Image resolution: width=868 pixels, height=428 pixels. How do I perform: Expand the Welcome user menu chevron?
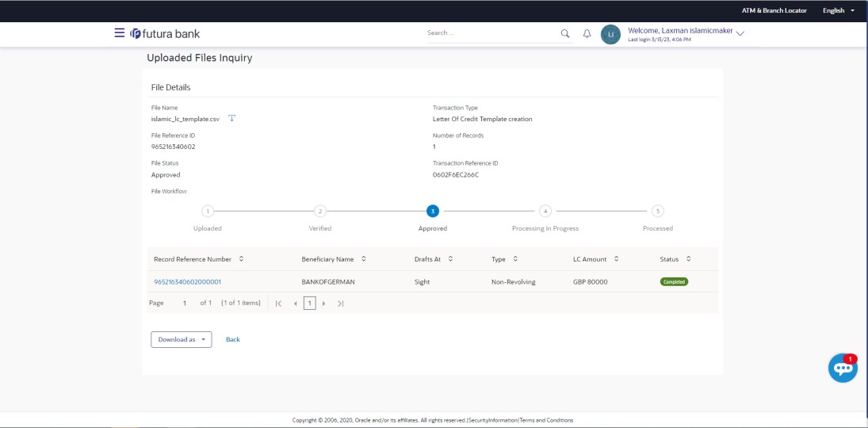pyautogui.click(x=740, y=33)
